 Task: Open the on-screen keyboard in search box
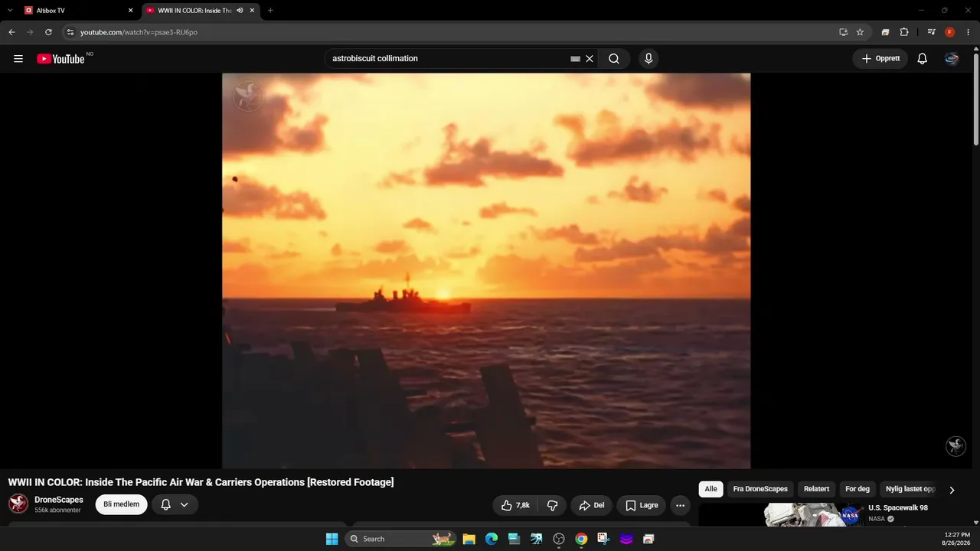click(x=575, y=59)
